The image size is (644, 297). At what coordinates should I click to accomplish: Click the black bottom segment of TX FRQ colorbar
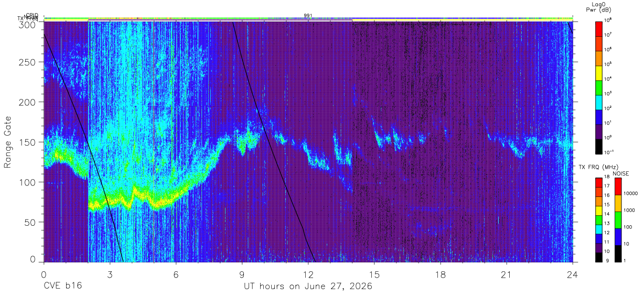coord(598,256)
